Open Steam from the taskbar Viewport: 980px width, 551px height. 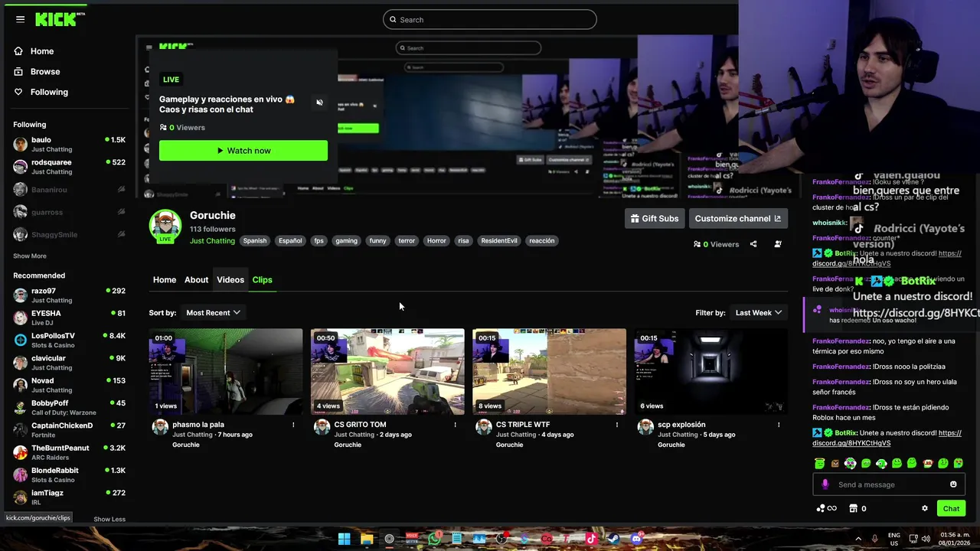click(x=614, y=539)
